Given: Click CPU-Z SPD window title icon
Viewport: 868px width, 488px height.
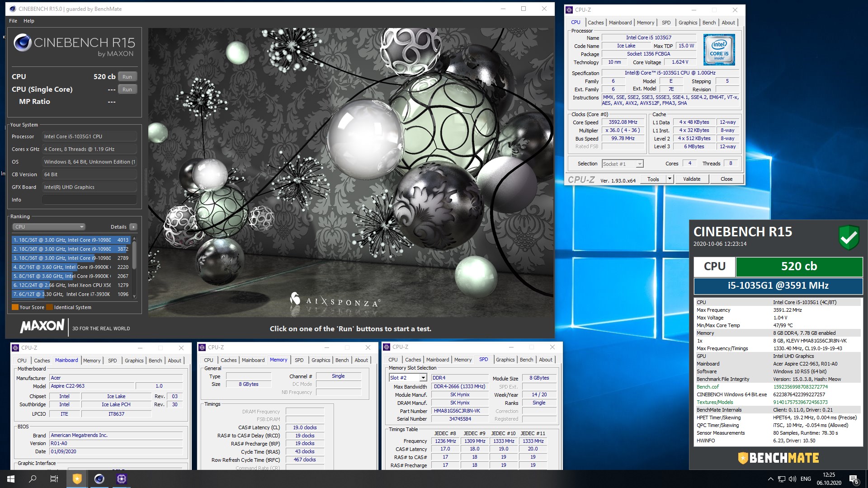Looking at the screenshot, I should (387, 347).
